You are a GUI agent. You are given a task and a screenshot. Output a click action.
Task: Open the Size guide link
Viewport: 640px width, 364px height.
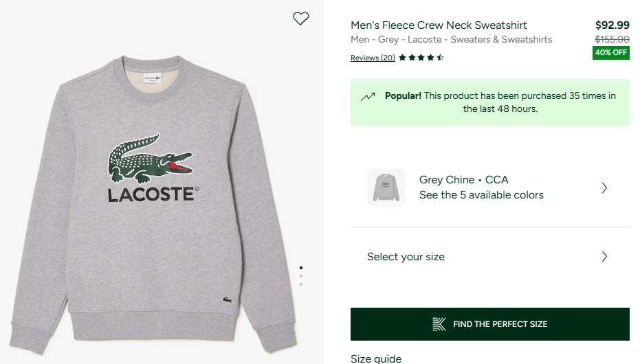click(x=376, y=359)
